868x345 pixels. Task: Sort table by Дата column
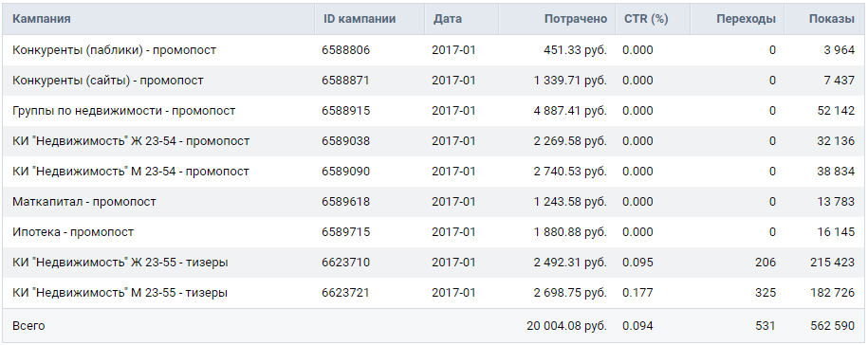point(448,19)
